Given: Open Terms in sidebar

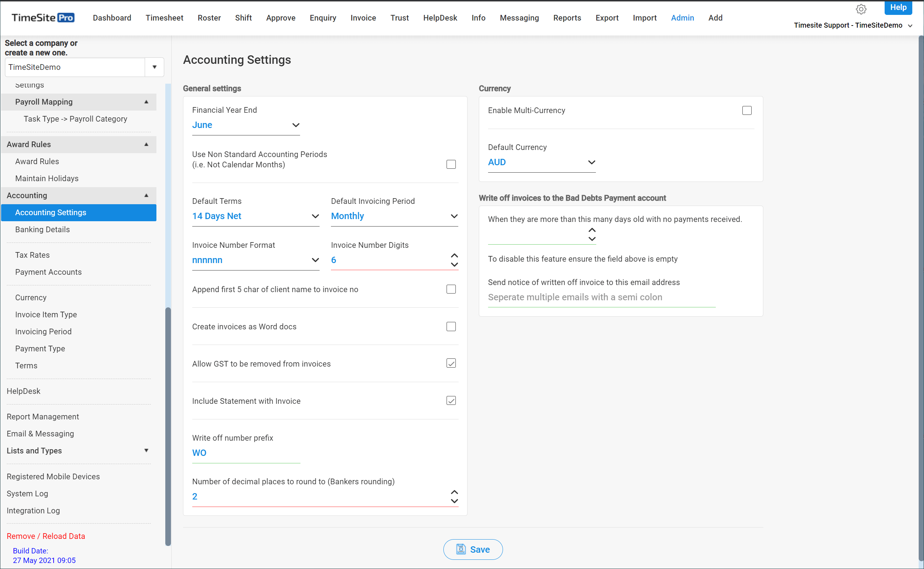Looking at the screenshot, I should 26,366.
